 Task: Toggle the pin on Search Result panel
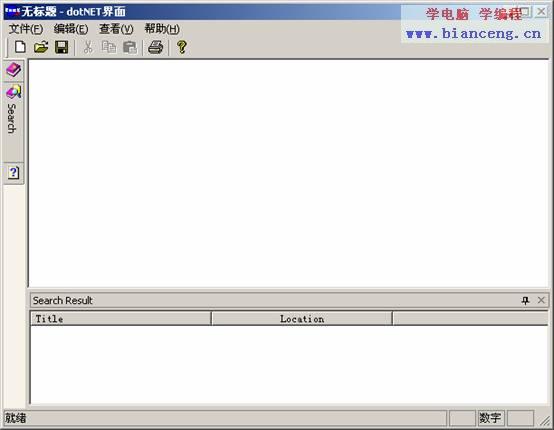[x=525, y=300]
